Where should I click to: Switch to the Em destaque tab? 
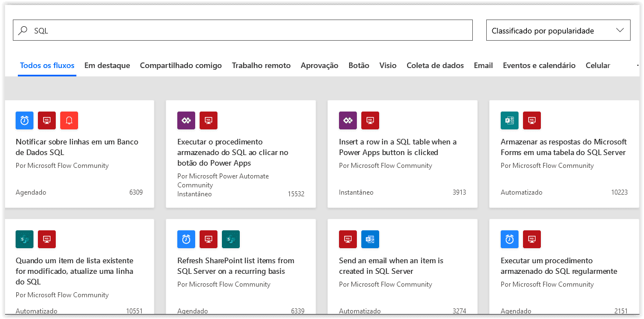107,65
